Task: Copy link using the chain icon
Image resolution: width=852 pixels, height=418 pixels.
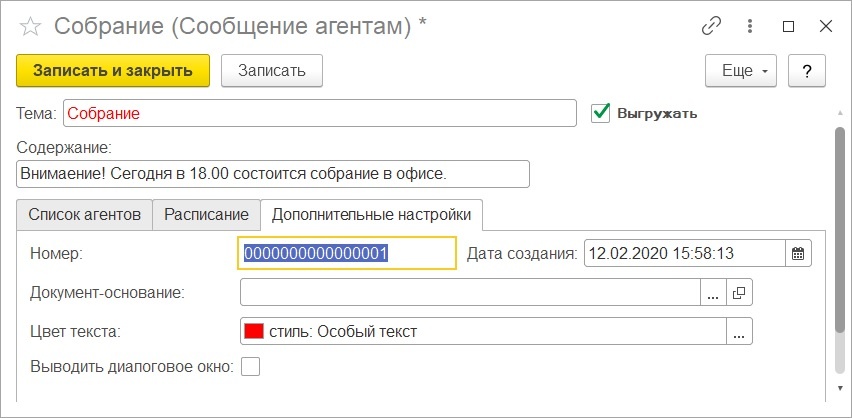Action: tap(711, 26)
